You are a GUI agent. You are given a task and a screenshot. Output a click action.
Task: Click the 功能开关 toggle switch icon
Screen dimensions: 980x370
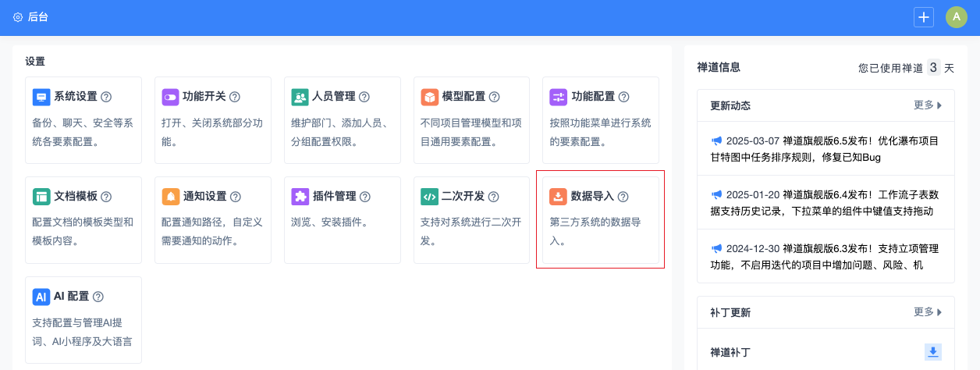point(171,97)
